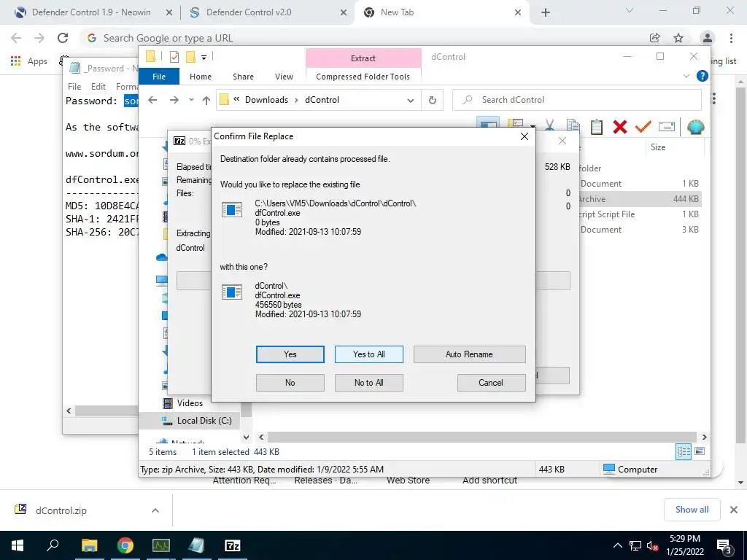Expand the address bar history dropdown
The width and height of the screenshot is (747, 560).
point(410,100)
